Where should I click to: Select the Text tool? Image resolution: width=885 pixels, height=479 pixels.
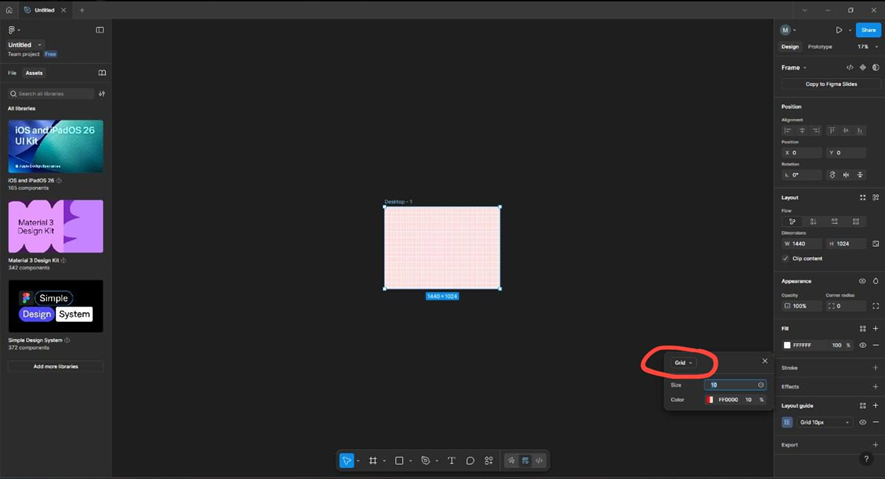tap(451, 460)
